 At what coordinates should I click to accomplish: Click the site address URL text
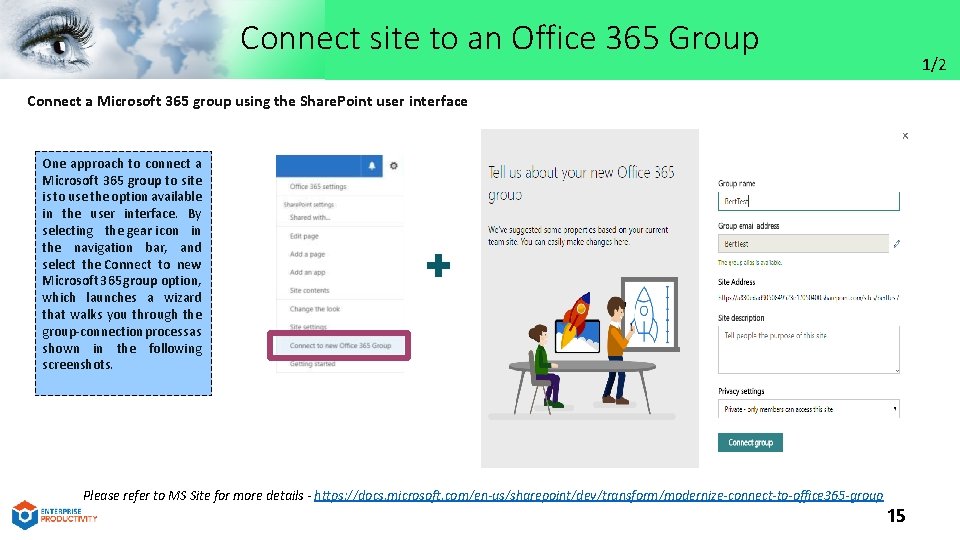click(808, 298)
